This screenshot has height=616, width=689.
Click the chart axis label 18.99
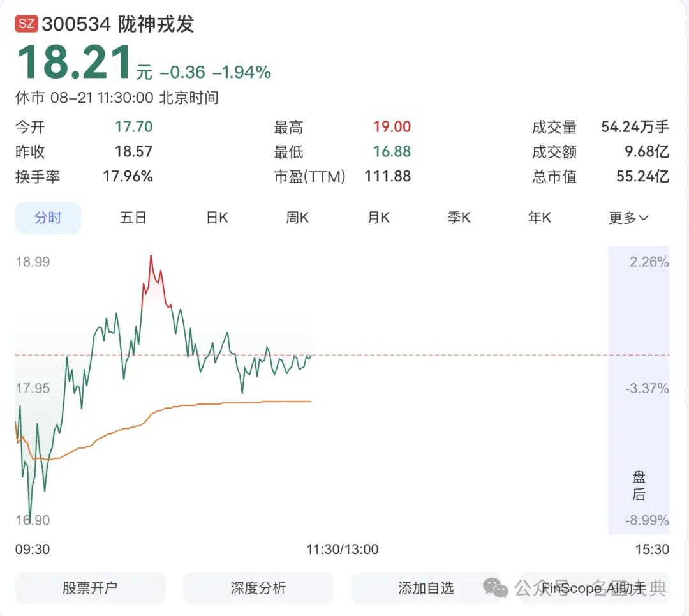33,262
